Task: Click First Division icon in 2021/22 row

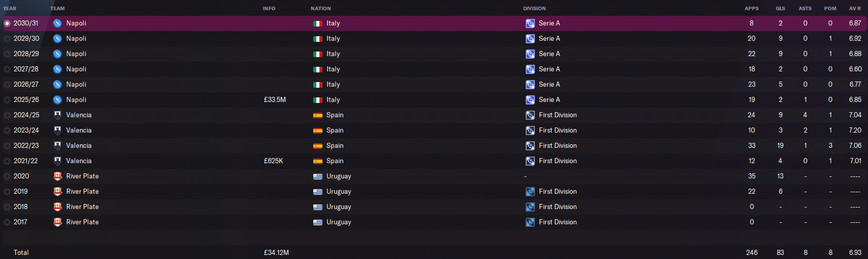Action: coord(530,161)
